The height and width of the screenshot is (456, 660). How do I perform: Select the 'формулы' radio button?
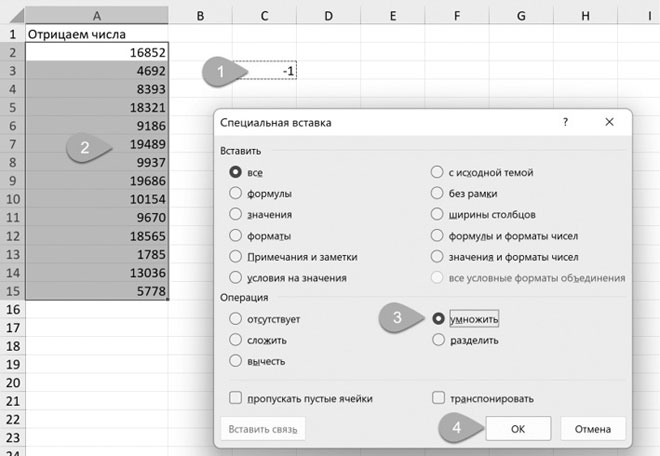pos(237,193)
